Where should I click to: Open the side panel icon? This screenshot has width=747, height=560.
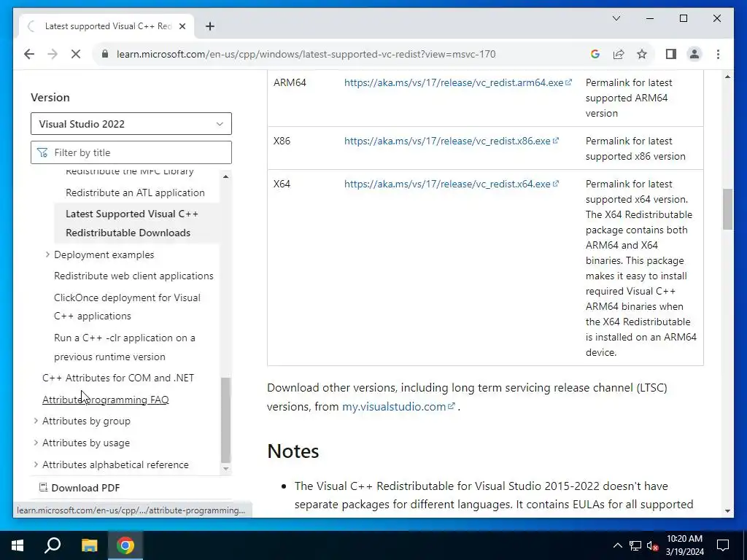tap(671, 54)
